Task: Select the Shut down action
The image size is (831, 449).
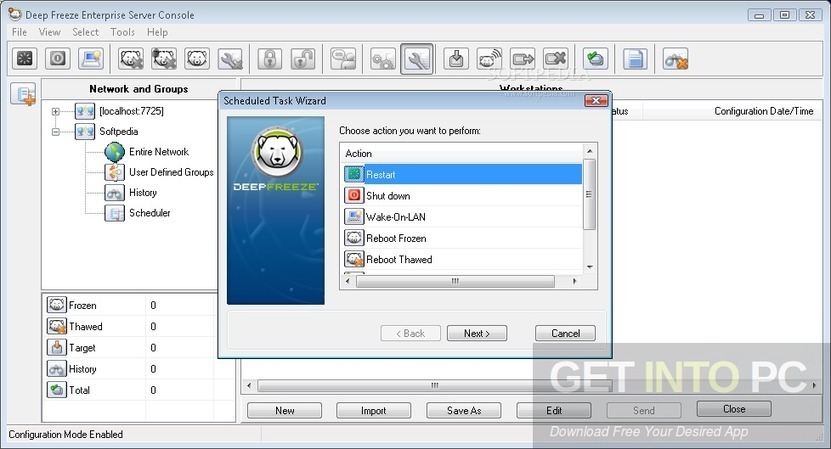Action: click(462, 196)
